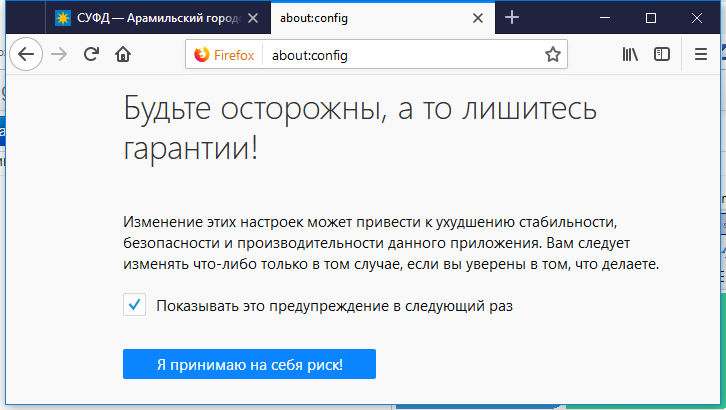Show sidebars using the sidebar icon
The height and width of the screenshot is (410, 726).
662,55
